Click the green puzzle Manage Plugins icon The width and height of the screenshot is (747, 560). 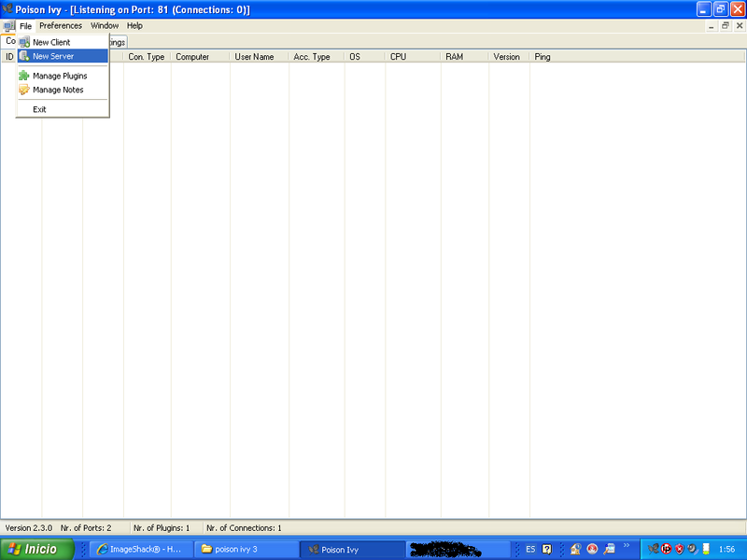(24, 76)
